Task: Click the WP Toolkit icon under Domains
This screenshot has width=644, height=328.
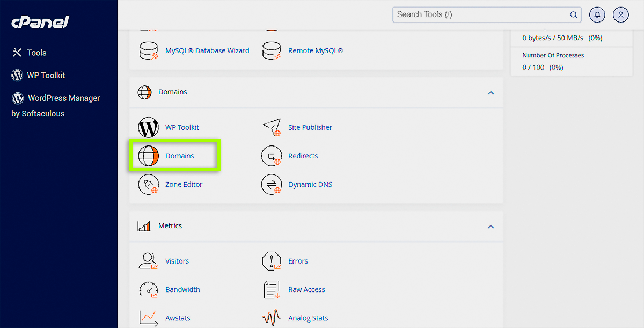Action: pyautogui.click(x=149, y=128)
